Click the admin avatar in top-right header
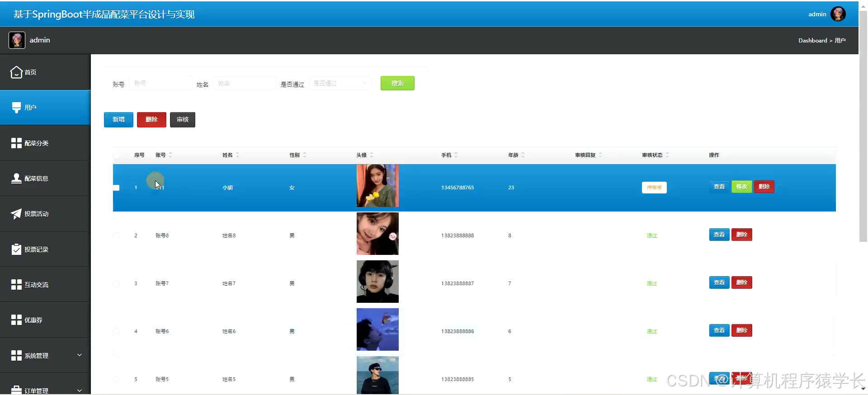 [838, 14]
